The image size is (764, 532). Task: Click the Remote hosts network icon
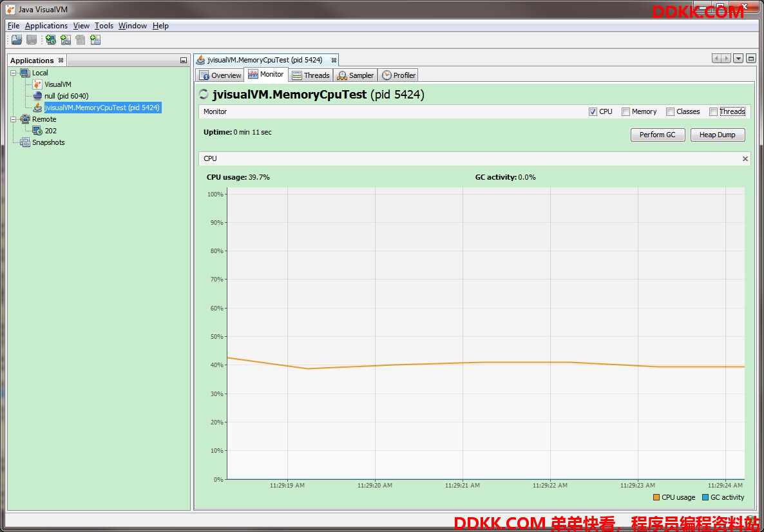(x=25, y=119)
